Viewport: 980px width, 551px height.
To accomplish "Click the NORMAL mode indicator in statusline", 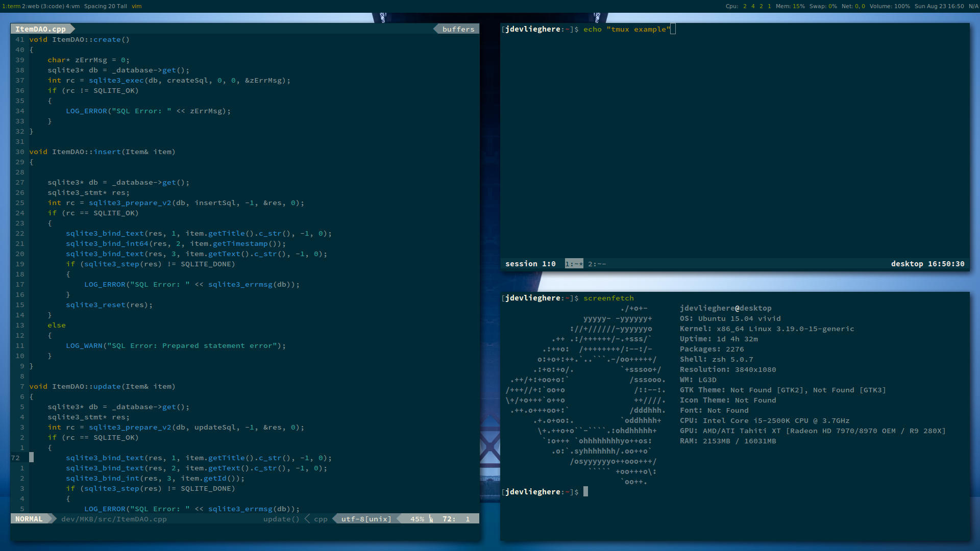I will pos(29,519).
